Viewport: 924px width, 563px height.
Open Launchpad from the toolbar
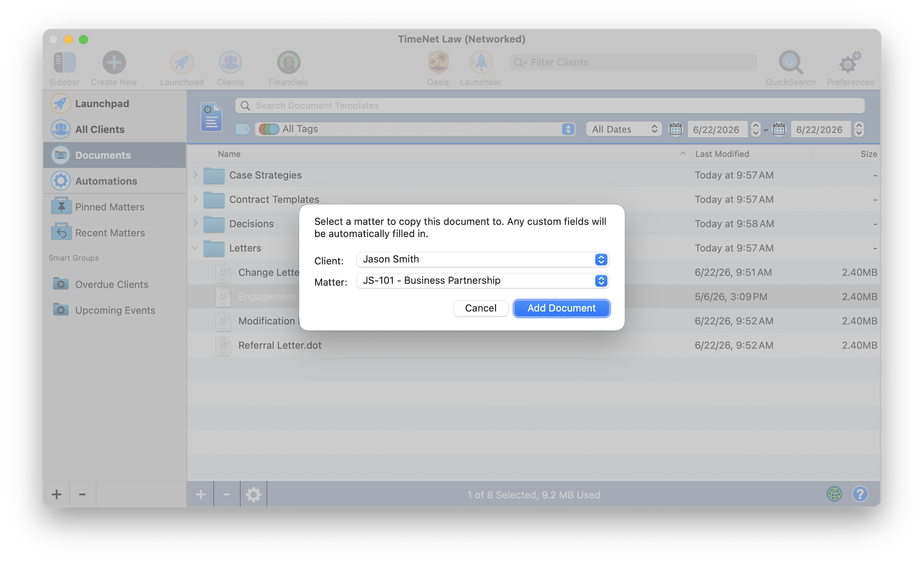click(182, 62)
